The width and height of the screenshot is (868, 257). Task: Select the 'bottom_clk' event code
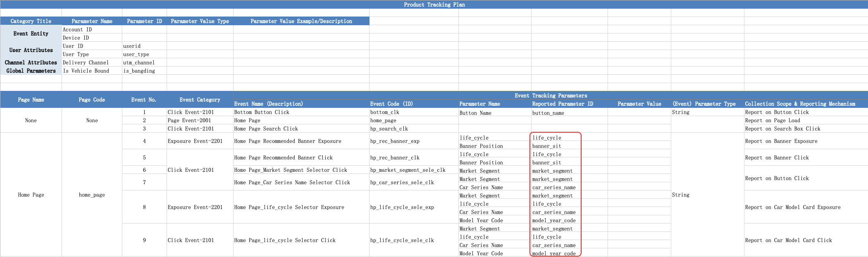[414, 112]
